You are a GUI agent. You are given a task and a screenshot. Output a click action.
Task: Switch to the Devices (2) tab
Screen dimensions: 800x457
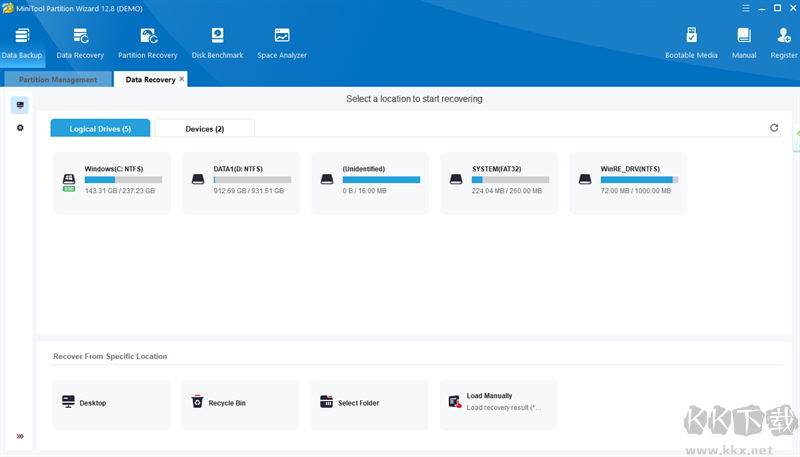(205, 129)
